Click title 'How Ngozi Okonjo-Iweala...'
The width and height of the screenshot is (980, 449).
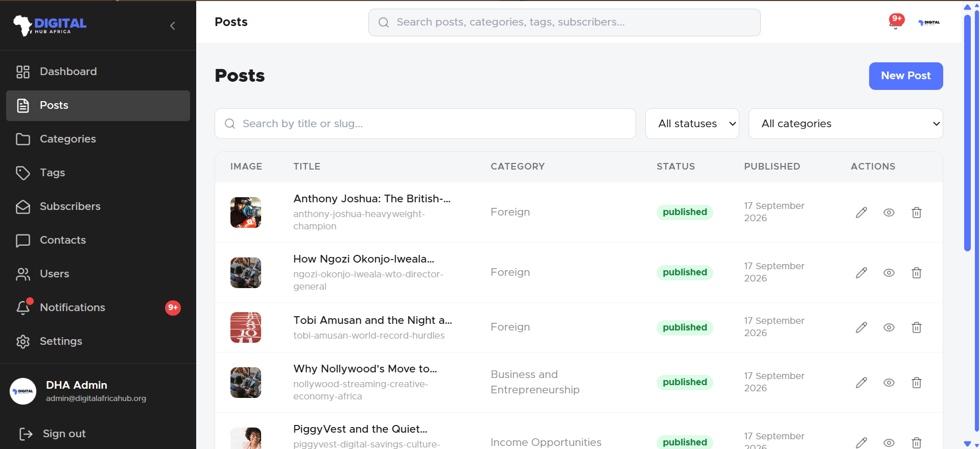(x=364, y=259)
